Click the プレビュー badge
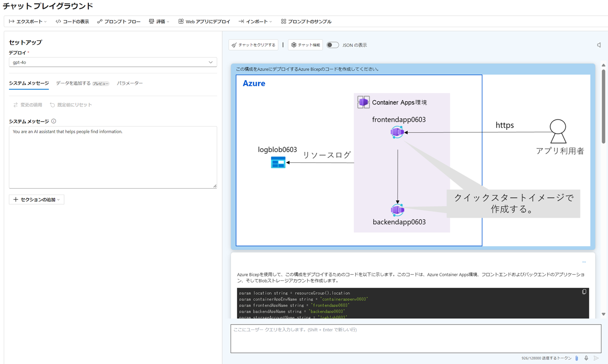This screenshot has width=608, height=364. click(x=101, y=84)
